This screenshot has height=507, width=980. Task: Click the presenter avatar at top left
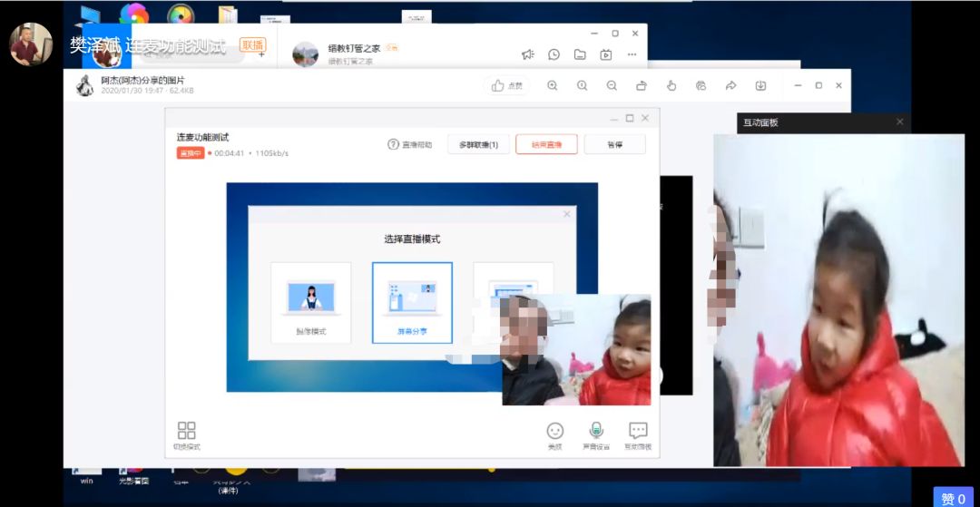pyautogui.click(x=31, y=44)
